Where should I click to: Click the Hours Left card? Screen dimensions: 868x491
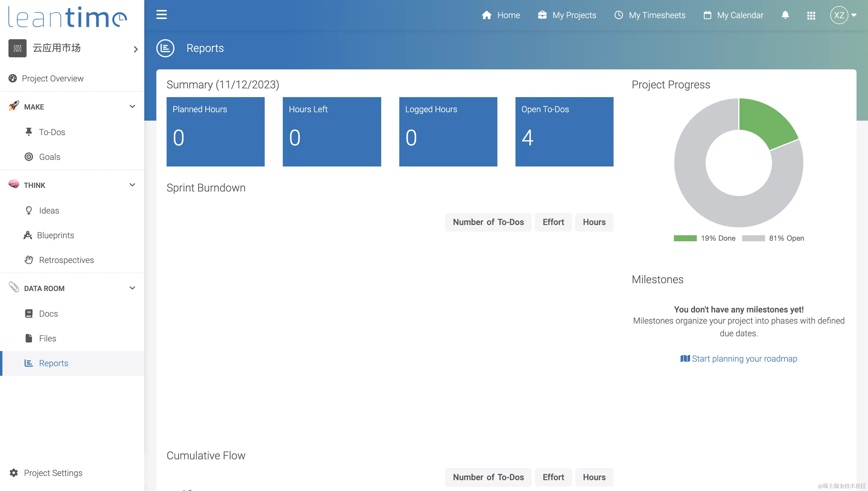click(x=332, y=131)
